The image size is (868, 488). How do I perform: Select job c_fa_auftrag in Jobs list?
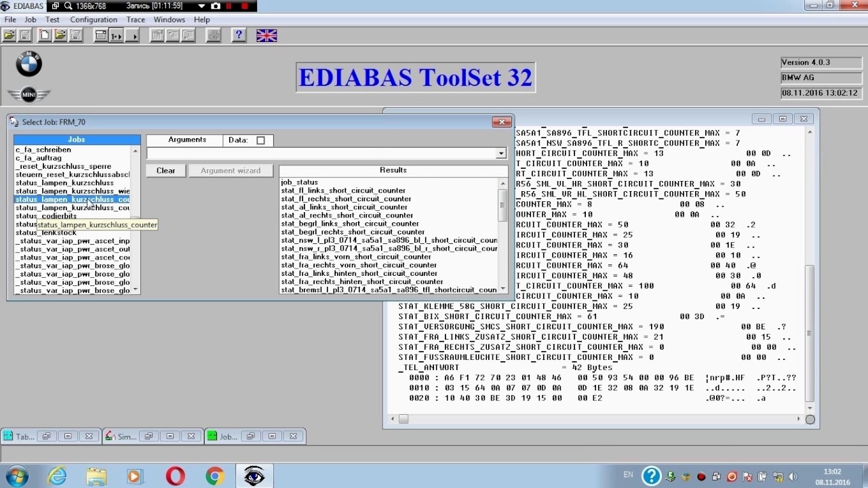tap(39, 158)
